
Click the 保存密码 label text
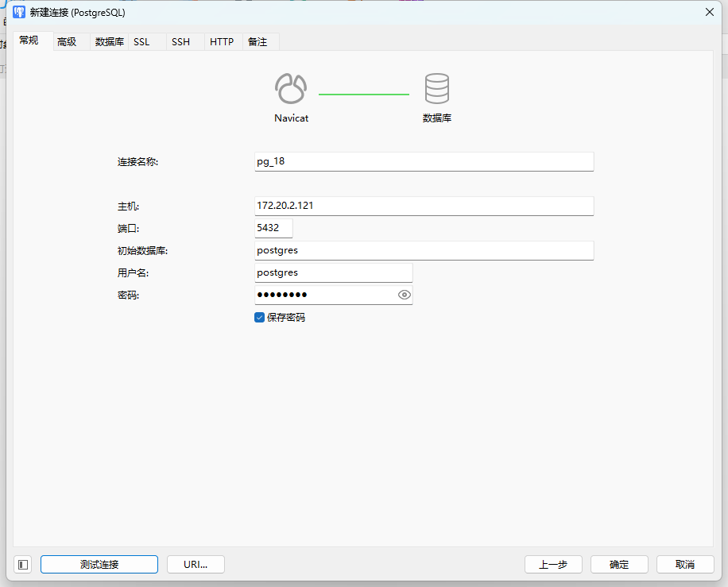point(286,318)
